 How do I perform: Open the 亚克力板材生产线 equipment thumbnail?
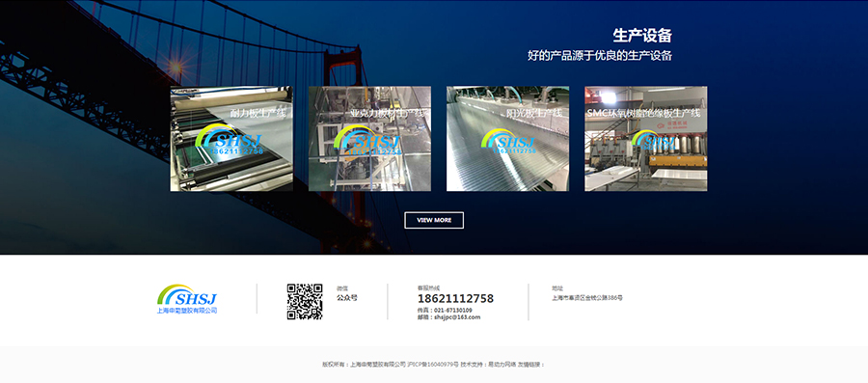(369, 138)
